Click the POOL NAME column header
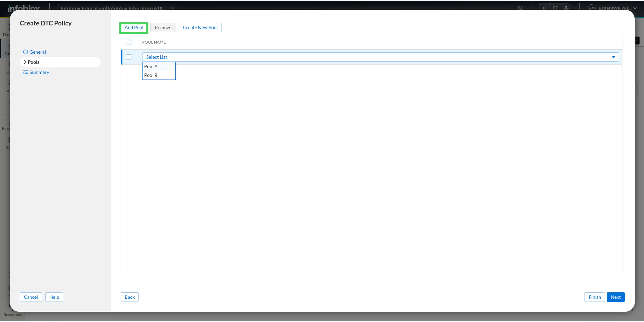 pos(154,42)
